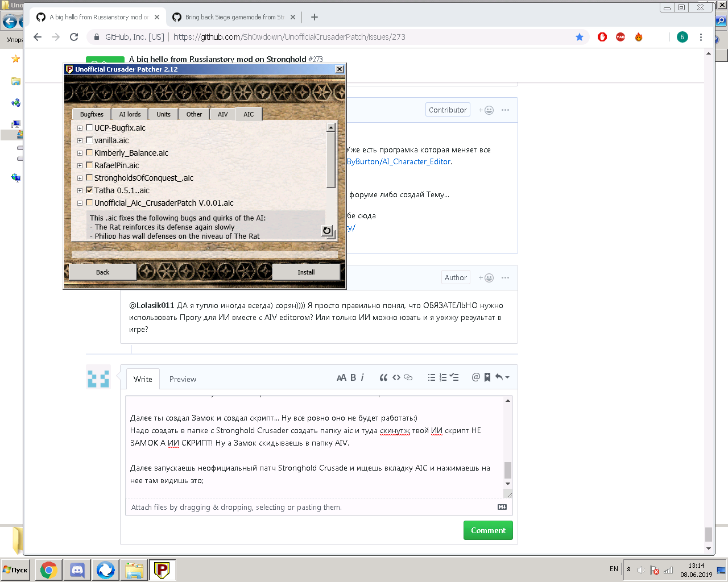
Task: Enable the vanilla.aic checkbox
Action: 89,140
